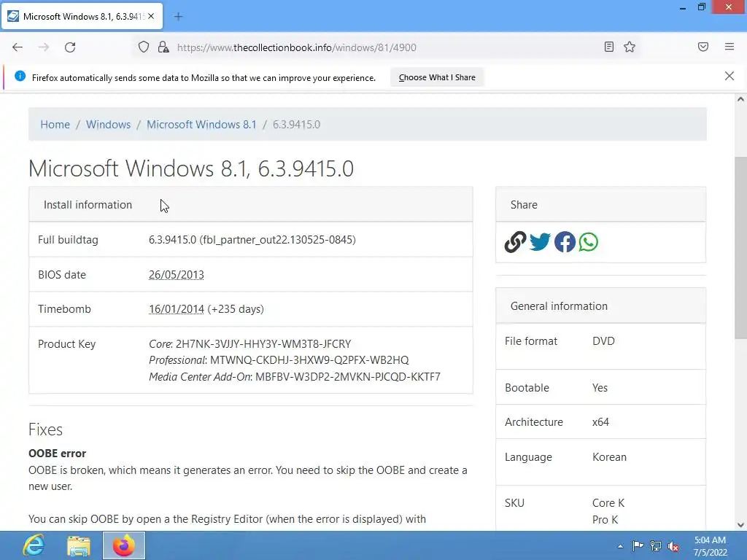Click the 6.3.9415.0 breadcrumb text
Screen dimensions: 747x560
[296, 124]
